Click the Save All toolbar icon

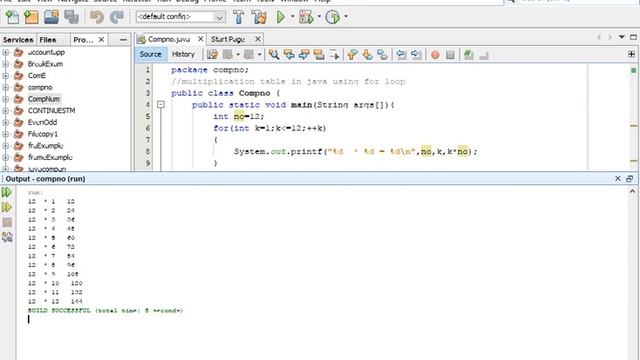pyautogui.click(x=71, y=17)
